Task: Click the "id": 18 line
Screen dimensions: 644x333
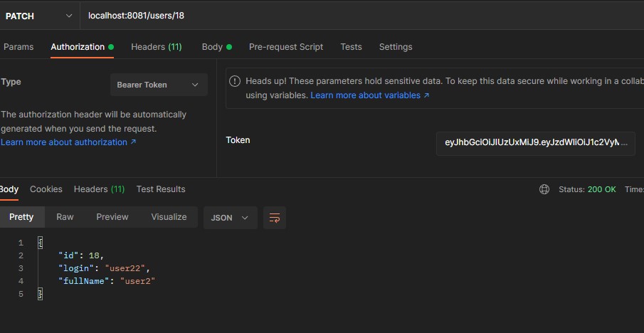Action: 81,255
